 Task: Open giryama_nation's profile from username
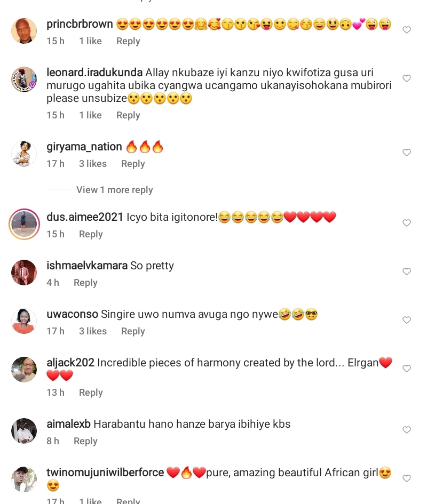(x=84, y=147)
